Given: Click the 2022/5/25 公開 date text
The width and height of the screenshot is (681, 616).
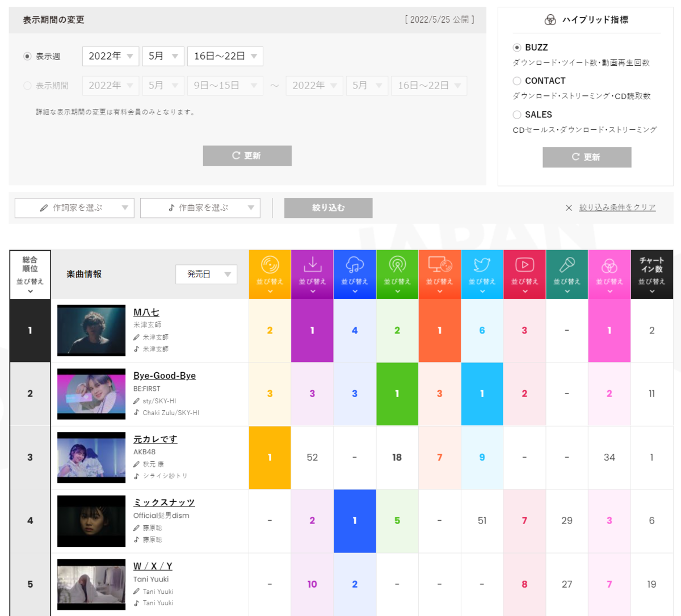Looking at the screenshot, I should pyautogui.click(x=440, y=20).
